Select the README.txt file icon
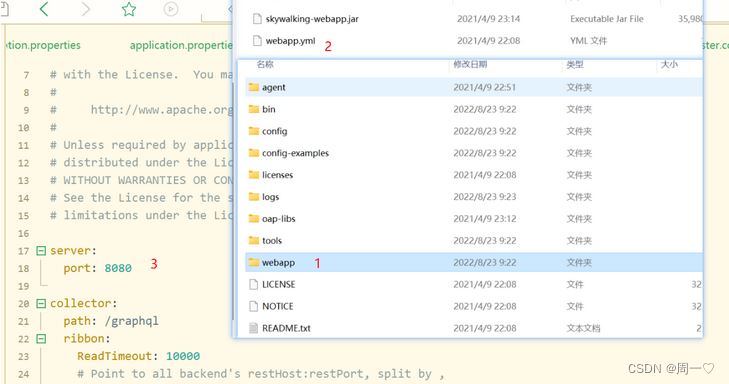729x384 pixels. pos(253,328)
